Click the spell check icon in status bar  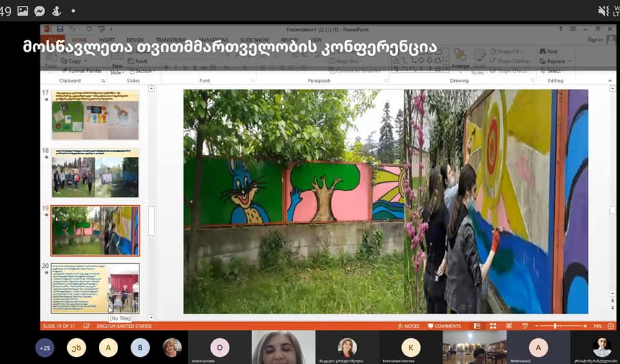(87, 326)
